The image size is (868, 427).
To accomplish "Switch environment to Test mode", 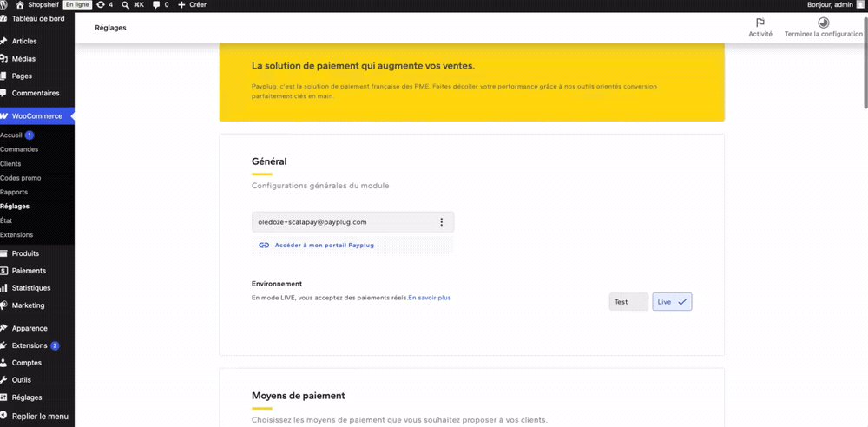I will point(628,302).
